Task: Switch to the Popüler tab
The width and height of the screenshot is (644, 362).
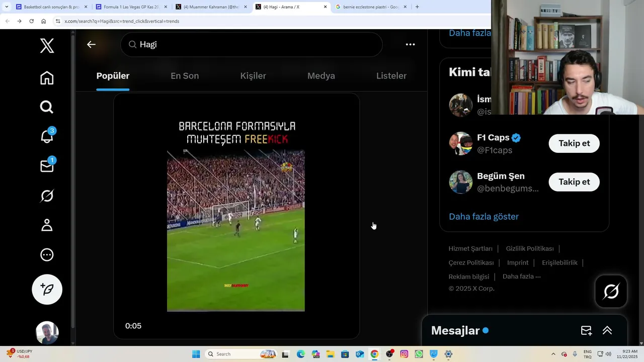Action: coord(113,76)
